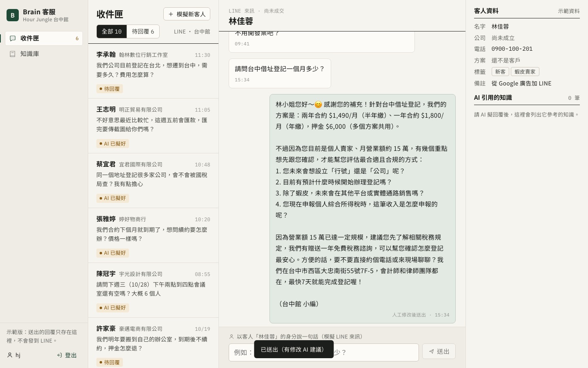Screen dimensions: 588x368
Task: Click the 09:41 timestamp on earlier message
Action: click(242, 44)
